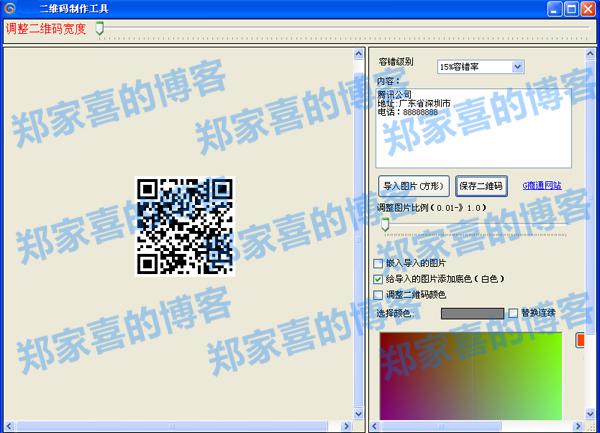Viewport: 600px width, 433px height.
Task: Click the settings panel scroll right arrow
Action: 578,426
